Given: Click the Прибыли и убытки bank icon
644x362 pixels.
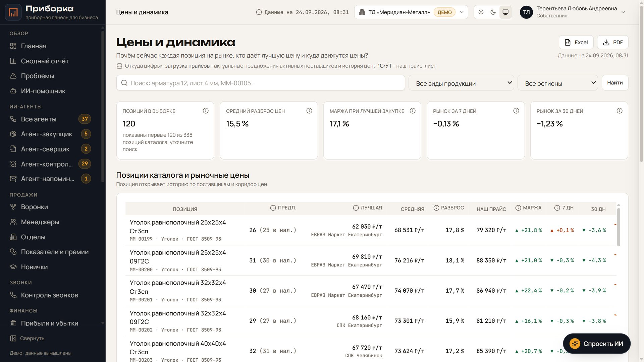Looking at the screenshot, I should pyautogui.click(x=13, y=323).
